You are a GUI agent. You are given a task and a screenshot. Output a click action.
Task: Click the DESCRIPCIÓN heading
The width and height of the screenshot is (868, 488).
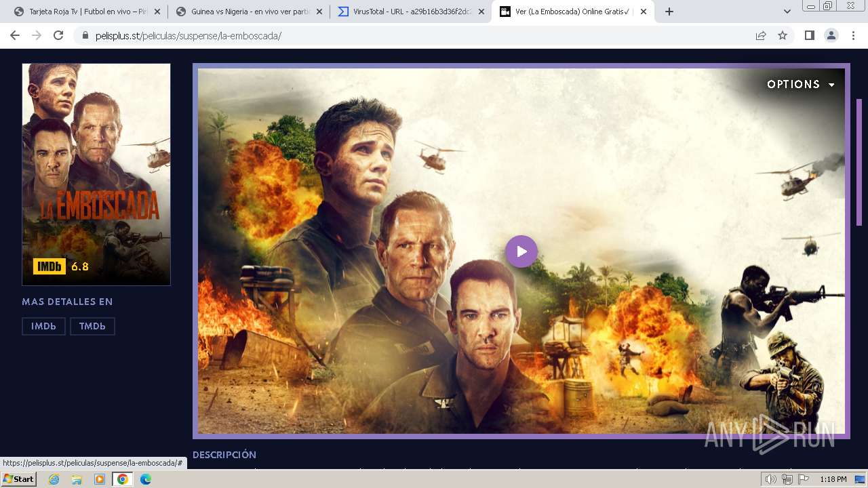click(224, 455)
